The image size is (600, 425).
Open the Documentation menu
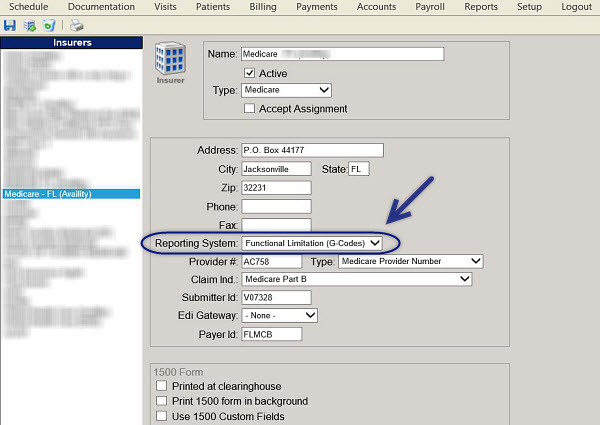tap(101, 7)
